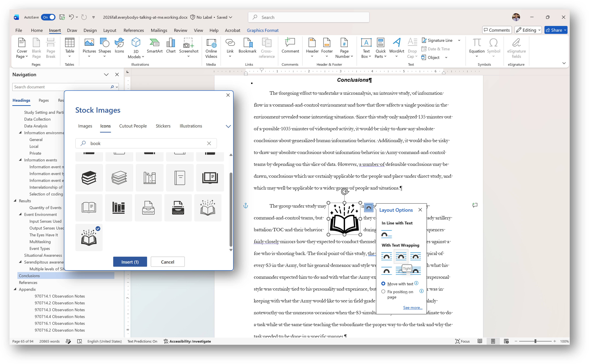The image size is (589, 364).
Task: Open the Screenshot tool
Action: [x=188, y=48]
